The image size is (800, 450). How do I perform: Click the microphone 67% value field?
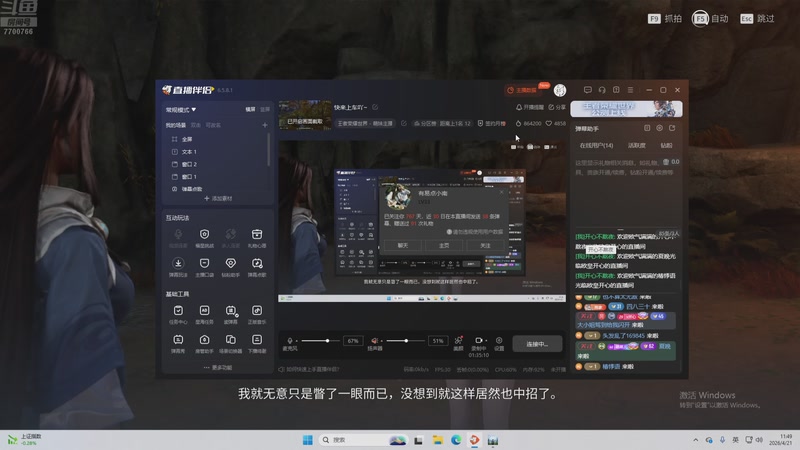pos(353,341)
